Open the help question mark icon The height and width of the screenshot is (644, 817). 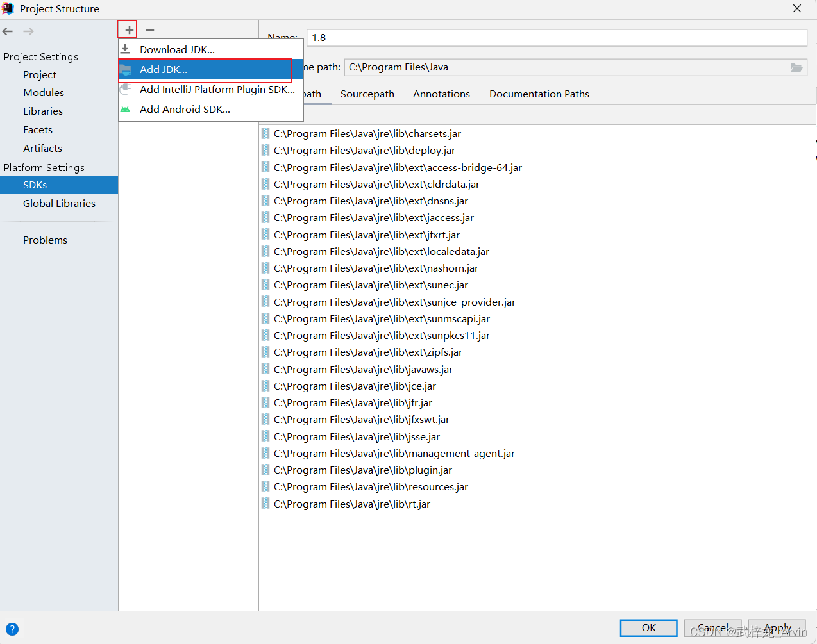coord(12,629)
